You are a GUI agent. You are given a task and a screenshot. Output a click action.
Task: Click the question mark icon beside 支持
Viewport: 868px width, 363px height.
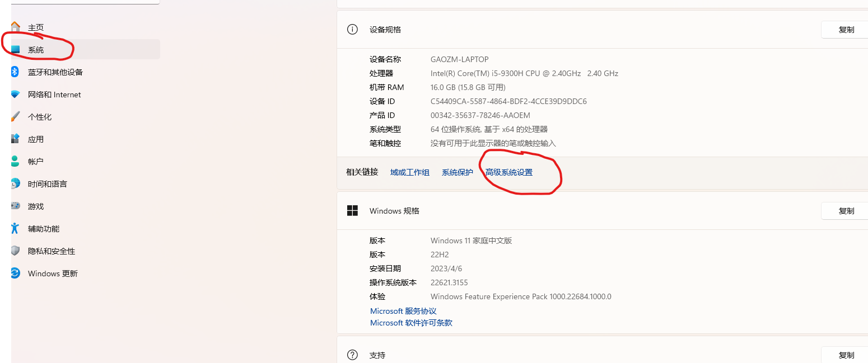pyautogui.click(x=352, y=355)
